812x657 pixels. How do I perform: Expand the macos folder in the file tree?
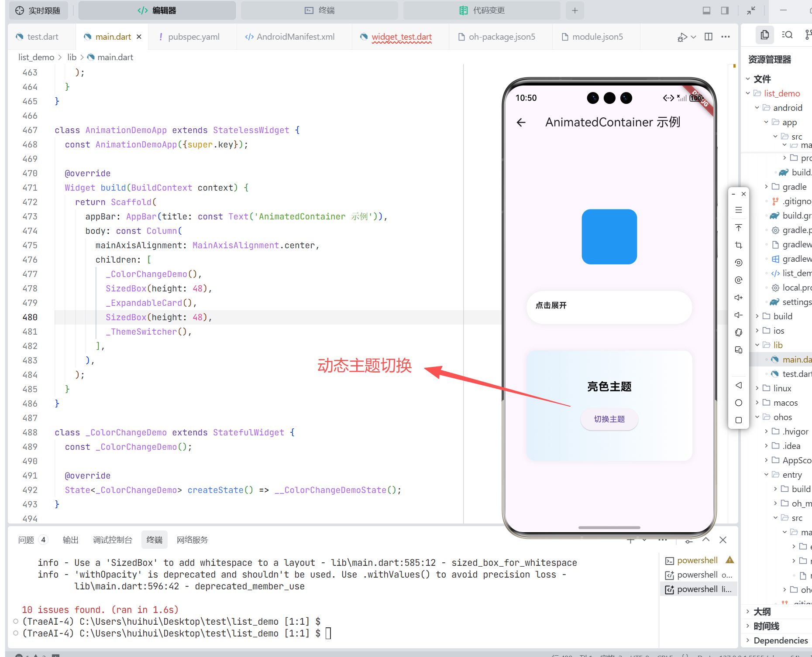(757, 403)
